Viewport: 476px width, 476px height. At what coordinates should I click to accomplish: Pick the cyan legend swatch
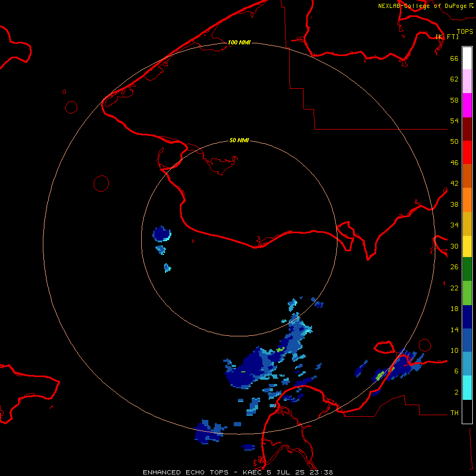tap(467, 388)
